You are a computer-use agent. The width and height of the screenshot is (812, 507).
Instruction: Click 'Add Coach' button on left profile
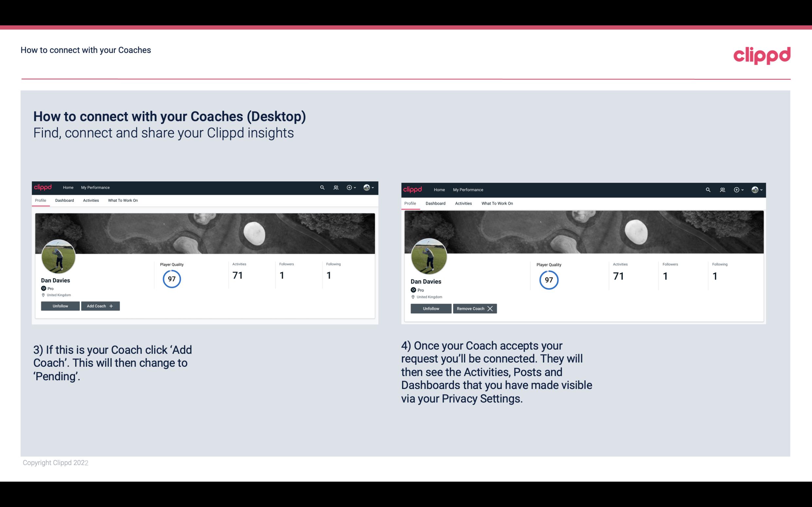pyautogui.click(x=99, y=306)
